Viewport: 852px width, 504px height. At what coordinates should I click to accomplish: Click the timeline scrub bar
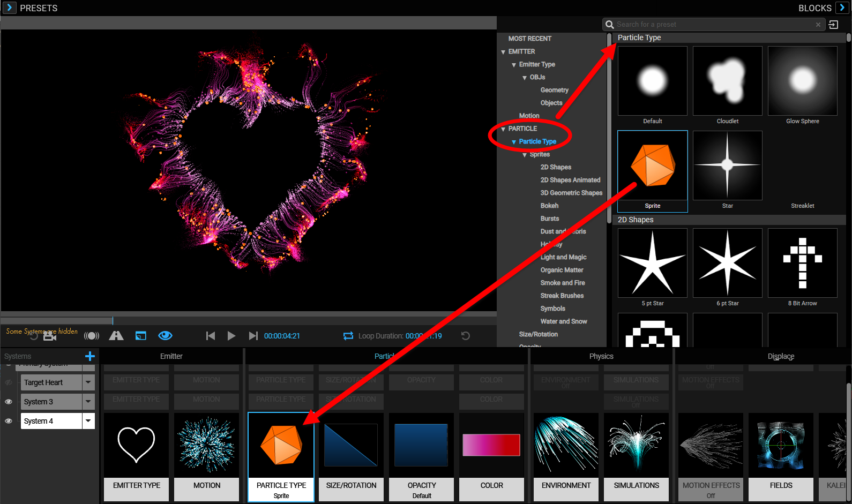click(x=249, y=321)
